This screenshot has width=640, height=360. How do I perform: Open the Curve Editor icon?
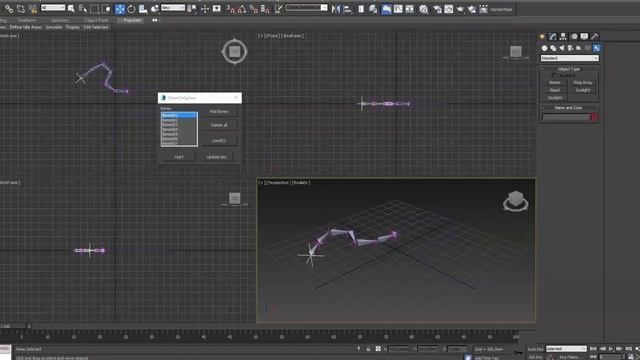pos(398,9)
